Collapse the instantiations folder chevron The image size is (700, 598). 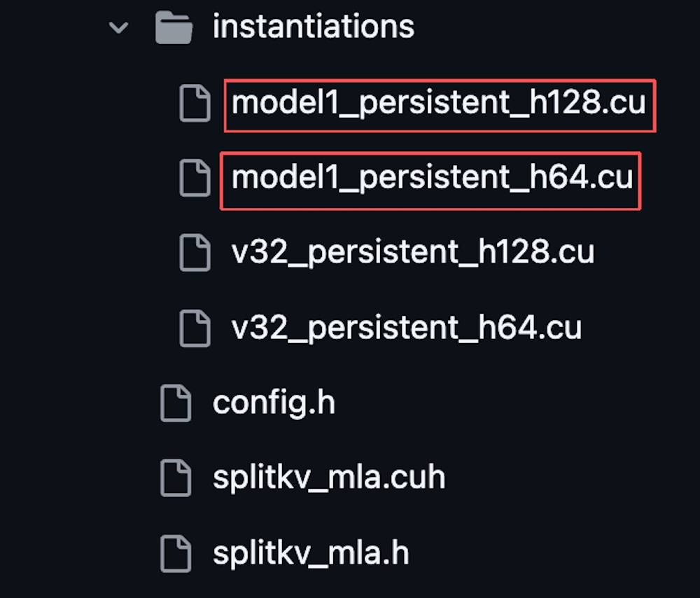pyautogui.click(x=119, y=27)
